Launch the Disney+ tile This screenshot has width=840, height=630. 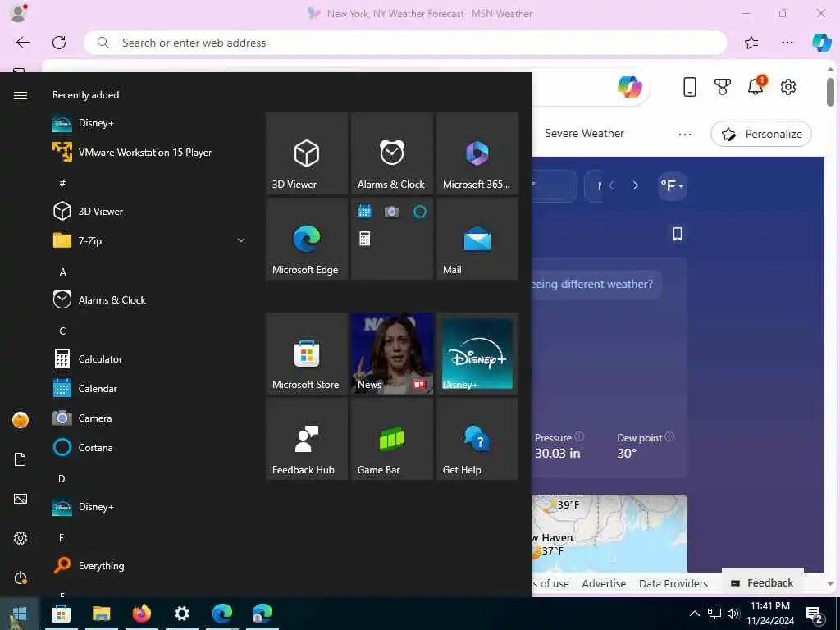[477, 354]
